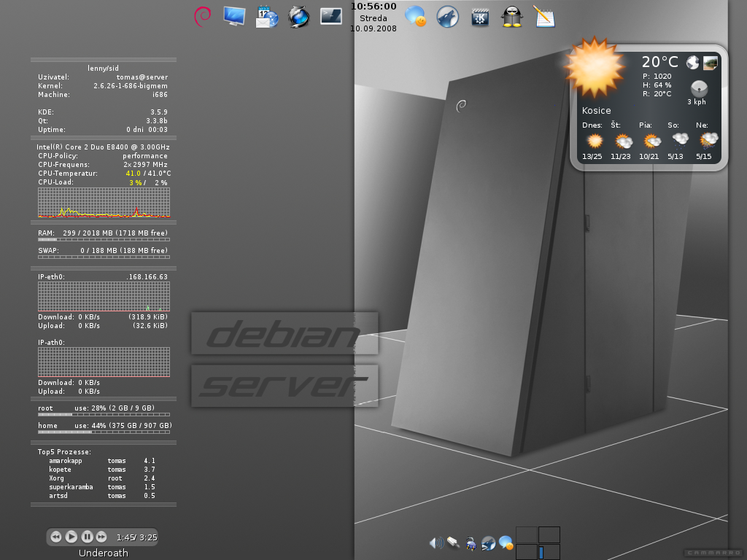Switch to the top-left virtual desktop in pager

527,534
